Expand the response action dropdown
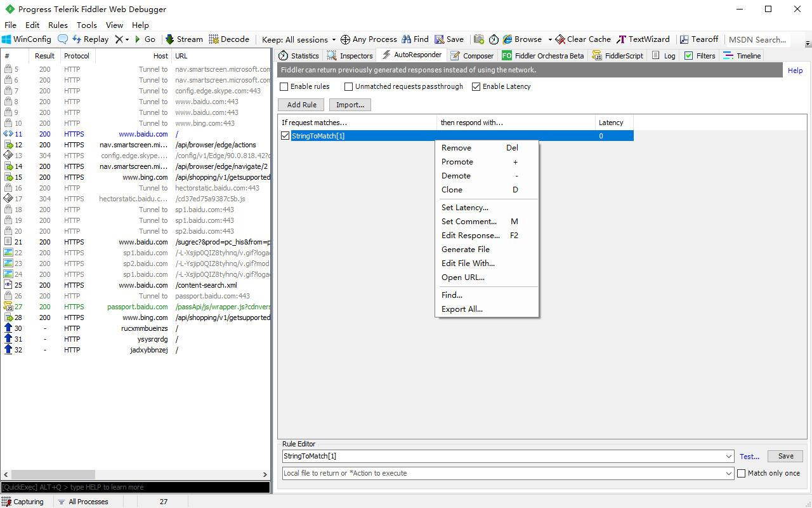This screenshot has height=508, width=812. point(729,473)
